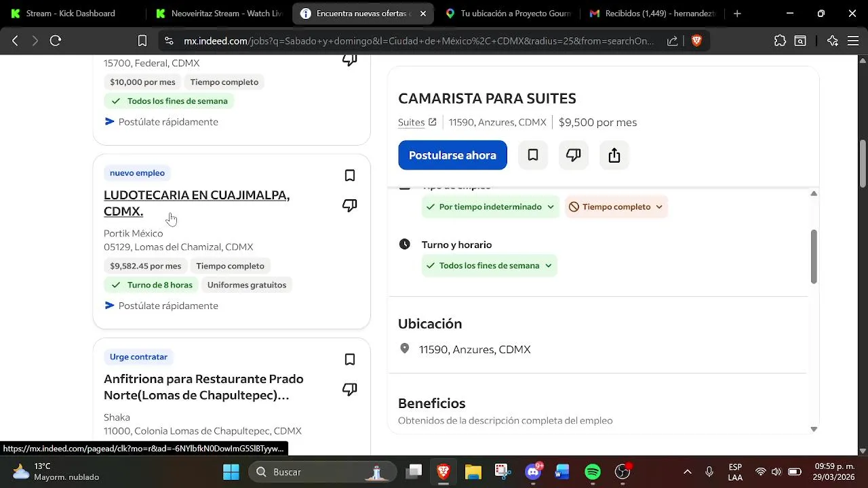Image resolution: width=868 pixels, height=488 pixels.
Task: Open Brave Leo AI sparkle icon
Action: [833, 41]
